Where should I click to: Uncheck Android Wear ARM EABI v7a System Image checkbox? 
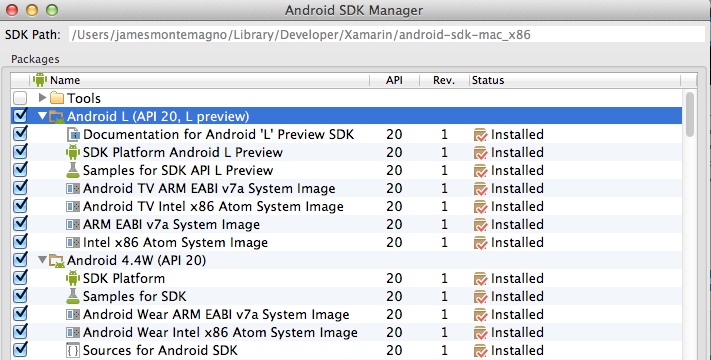pyautogui.click(x=20, y=314)
